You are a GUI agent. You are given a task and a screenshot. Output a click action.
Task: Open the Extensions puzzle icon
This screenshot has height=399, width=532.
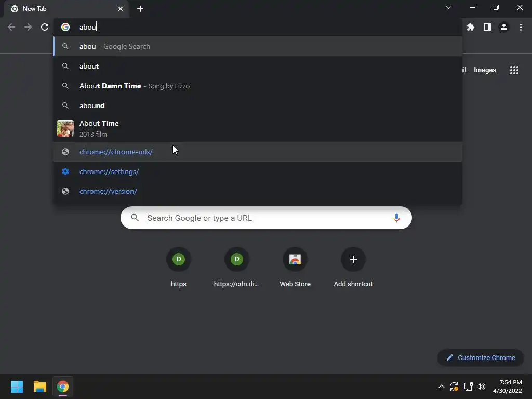[x=471, y=27]
